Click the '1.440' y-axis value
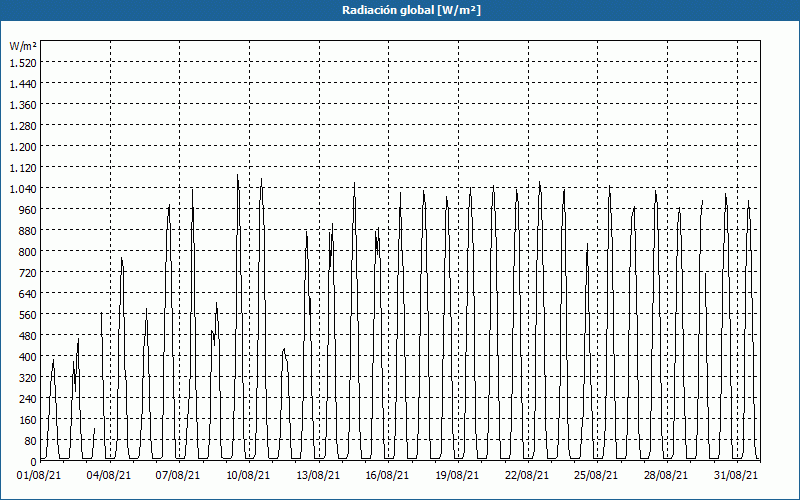Screen dimensions: 800x500 (x=23, y=84)
